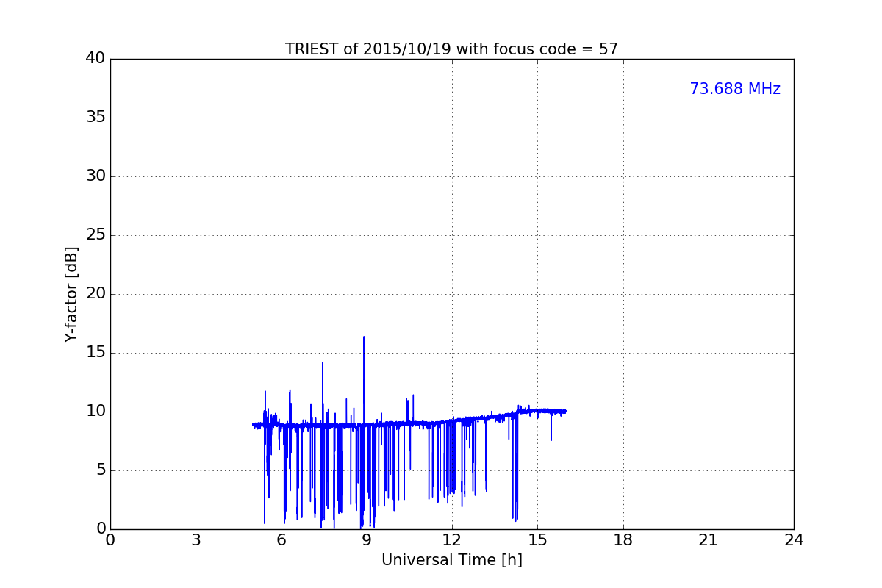Click the tallest spike peak near 9 h
The image size is (882, 588).
coord(363,337)
